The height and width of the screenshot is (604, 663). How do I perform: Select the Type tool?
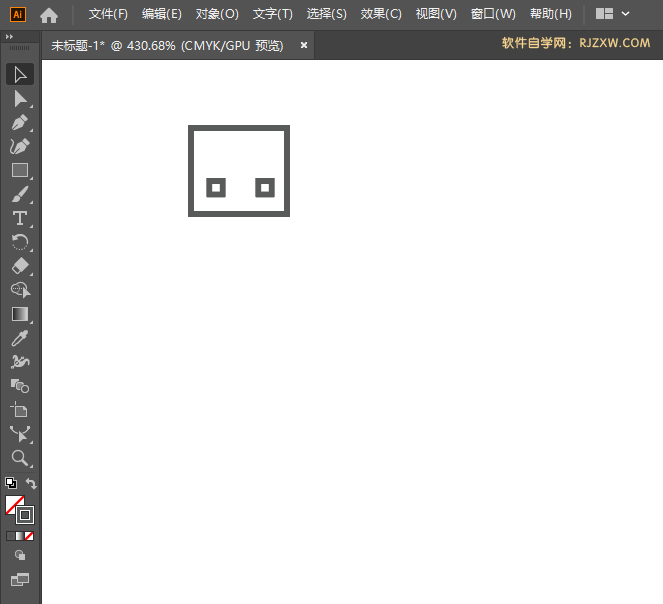[x=20, y=218]
